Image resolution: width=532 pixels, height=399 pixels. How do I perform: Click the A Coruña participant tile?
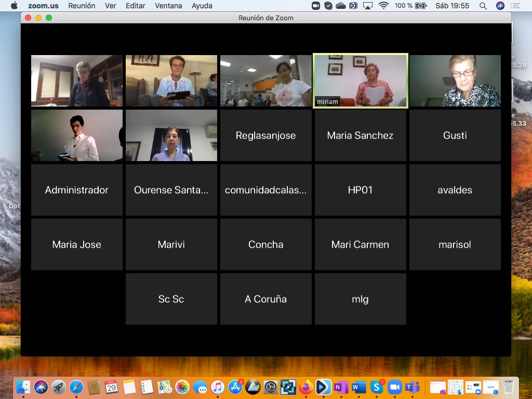265,299
